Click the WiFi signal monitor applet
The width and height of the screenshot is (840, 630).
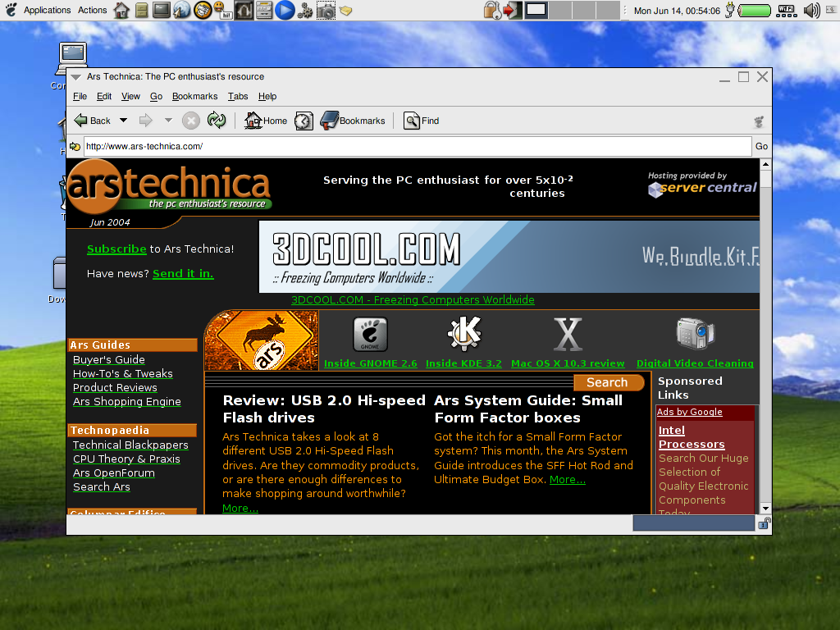(787, 10)
